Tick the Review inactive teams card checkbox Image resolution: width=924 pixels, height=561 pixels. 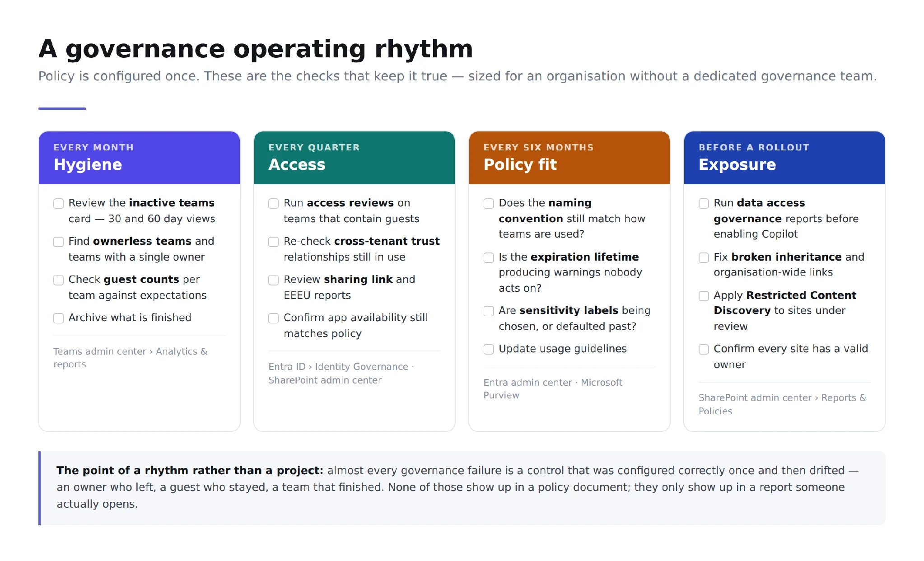pos(58,204)
